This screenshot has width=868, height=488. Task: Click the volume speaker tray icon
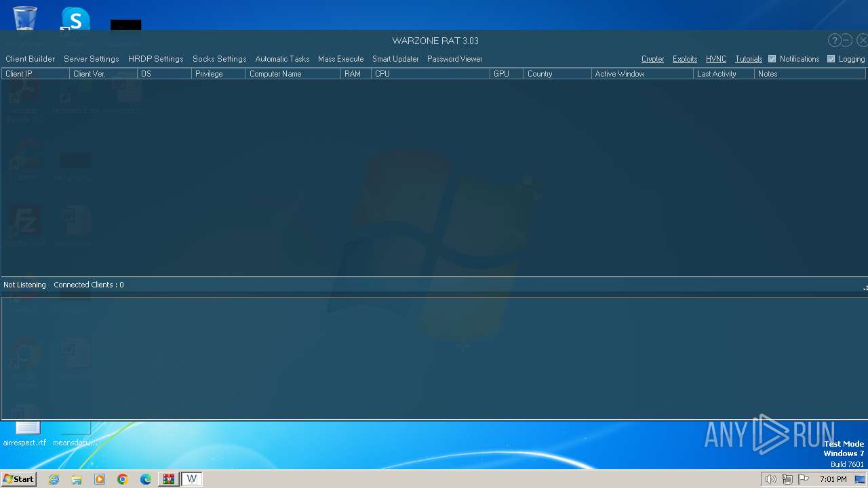(770, 479)
